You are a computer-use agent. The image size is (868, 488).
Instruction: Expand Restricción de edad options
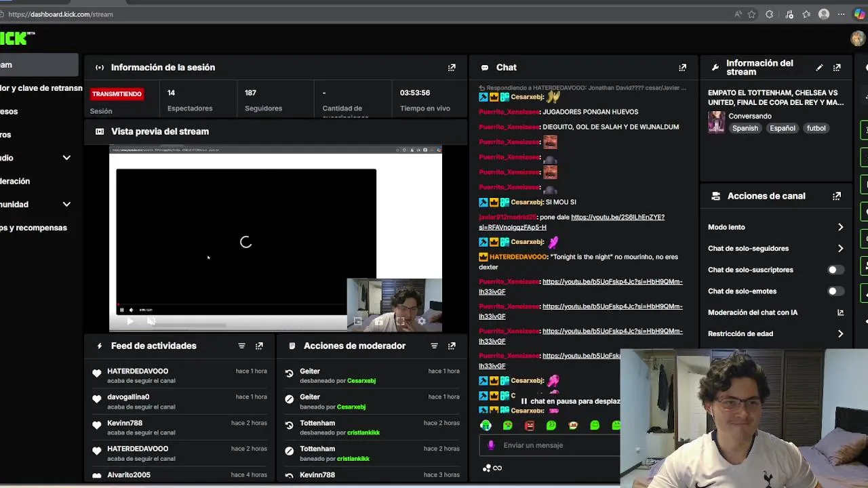point(840,334)
